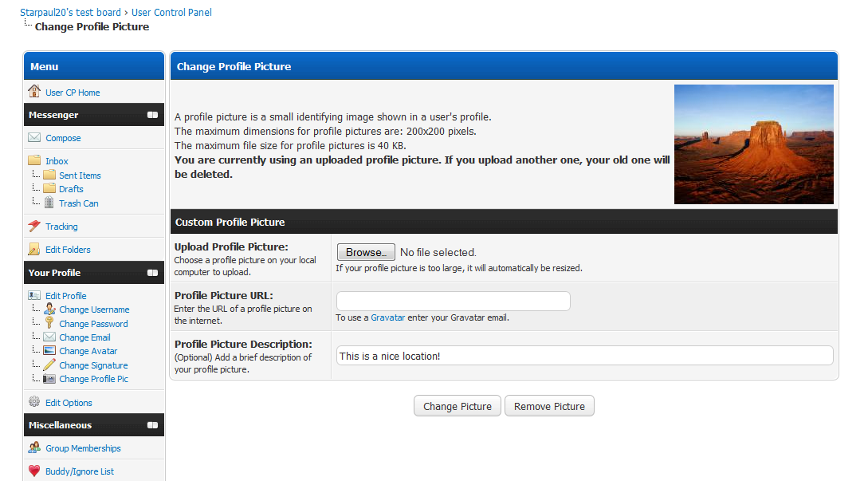Click the Edit Options gear icon
The image size is (868, 481).
34,402
